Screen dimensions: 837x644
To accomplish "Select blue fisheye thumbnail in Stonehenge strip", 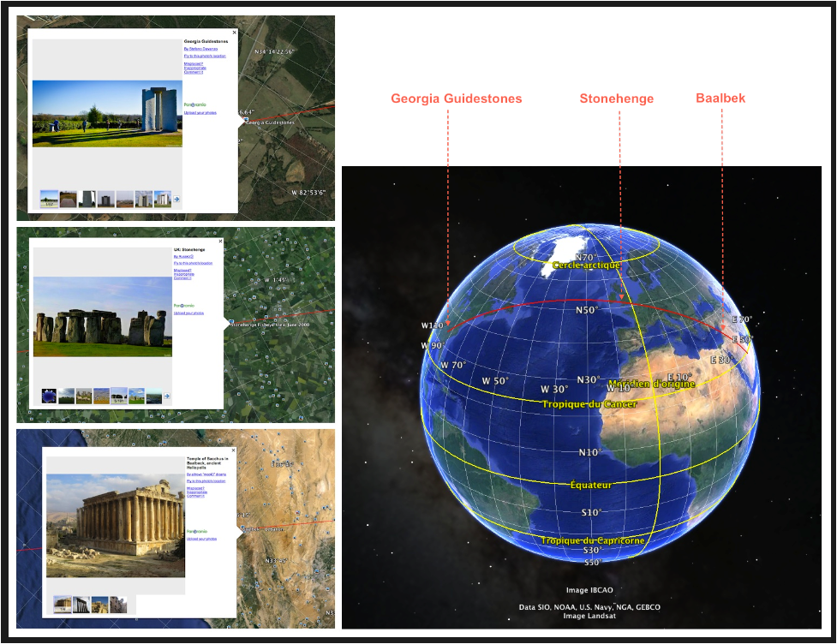I will tap(49, 396).
